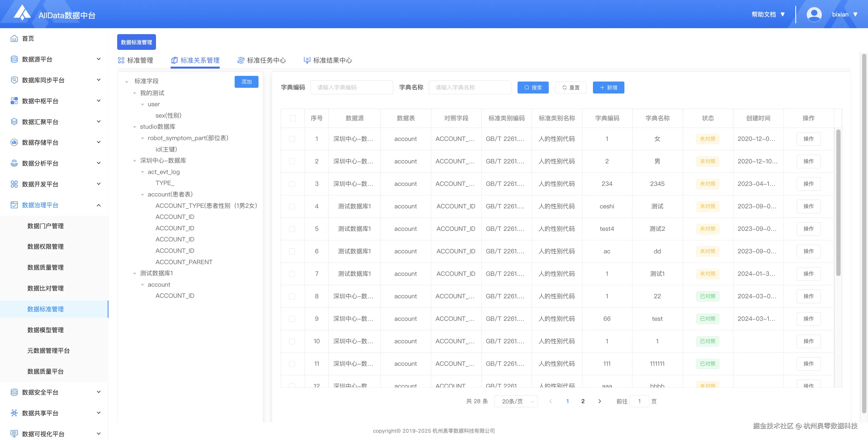Check the select-all header checkbox
Screen dimensions: 868x440
[x=292, y=118]
